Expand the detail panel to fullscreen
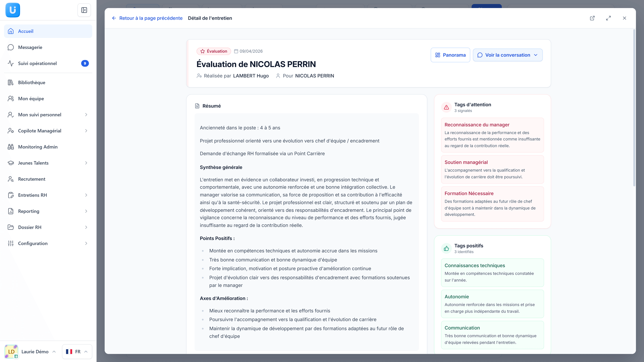This screenshot has width=644, height=362. pyautogui.click(x=608, y=18)
